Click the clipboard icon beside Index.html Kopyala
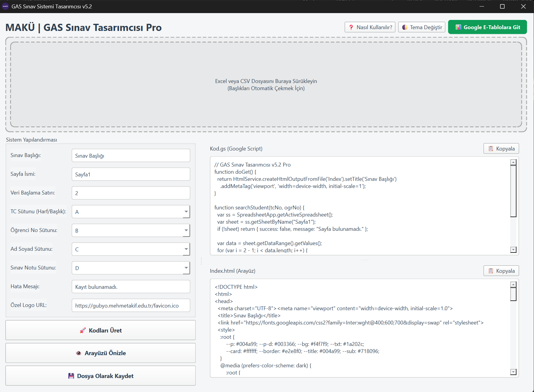The width and height of the screenshot is (534, 392). pyautogui.click(x=491, y=271)
